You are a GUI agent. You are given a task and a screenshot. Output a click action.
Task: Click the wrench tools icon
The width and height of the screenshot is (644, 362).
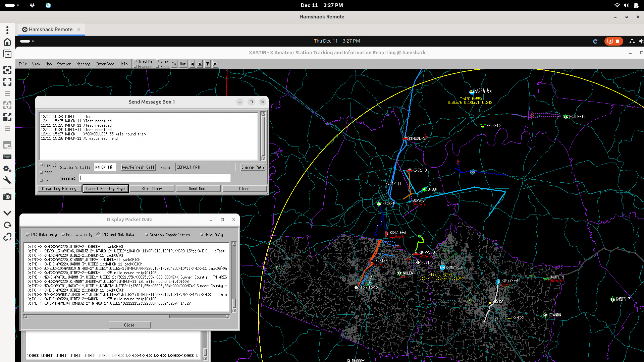point(7,181)
